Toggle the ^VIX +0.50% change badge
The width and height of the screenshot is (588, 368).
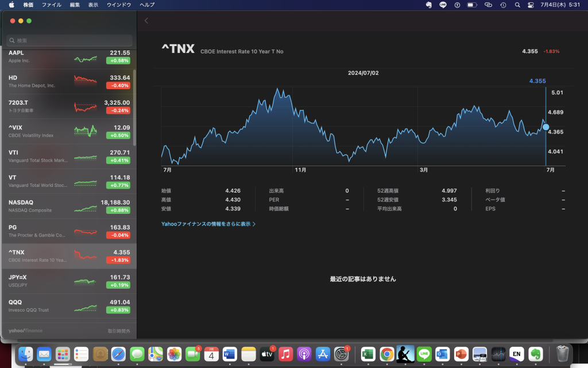click(118, 135)
